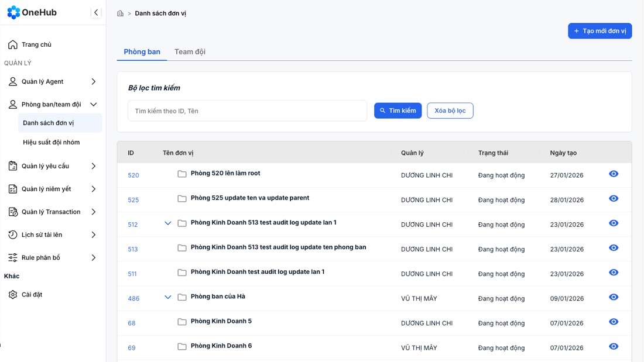This screenshot has height=362, width=644.
Task: View details via eye icon for ID 512
Action: tap(614, 223)
